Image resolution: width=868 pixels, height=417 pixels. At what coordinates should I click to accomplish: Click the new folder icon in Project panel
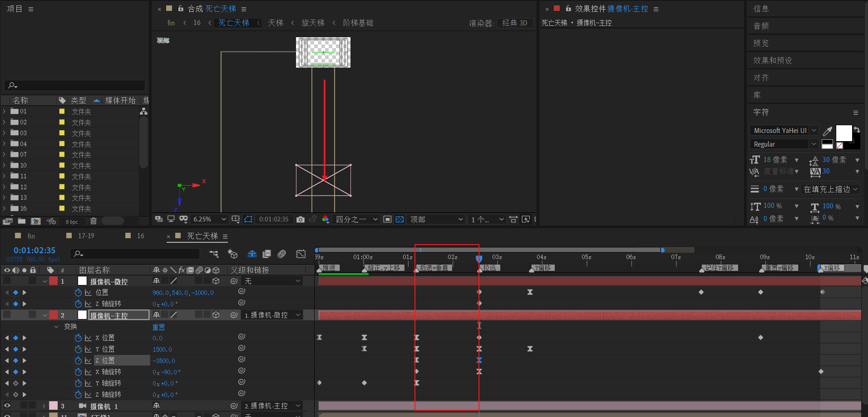(x=22, y=221)
